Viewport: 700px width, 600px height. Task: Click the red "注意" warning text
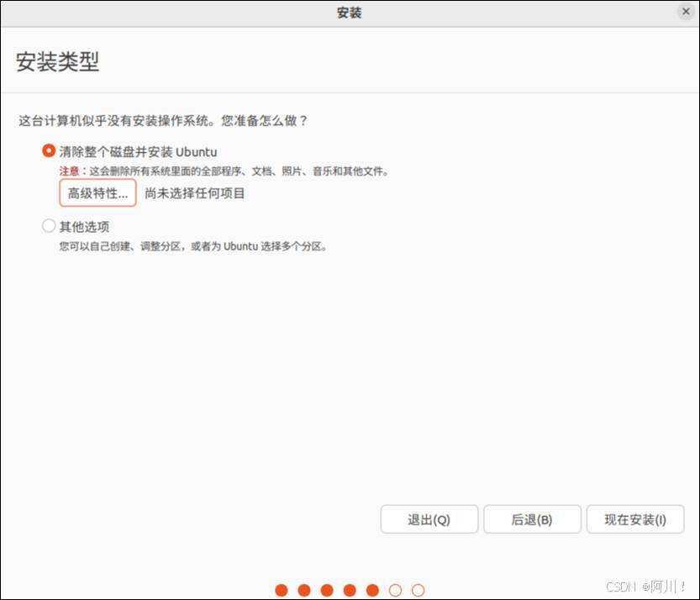point(69,171)
